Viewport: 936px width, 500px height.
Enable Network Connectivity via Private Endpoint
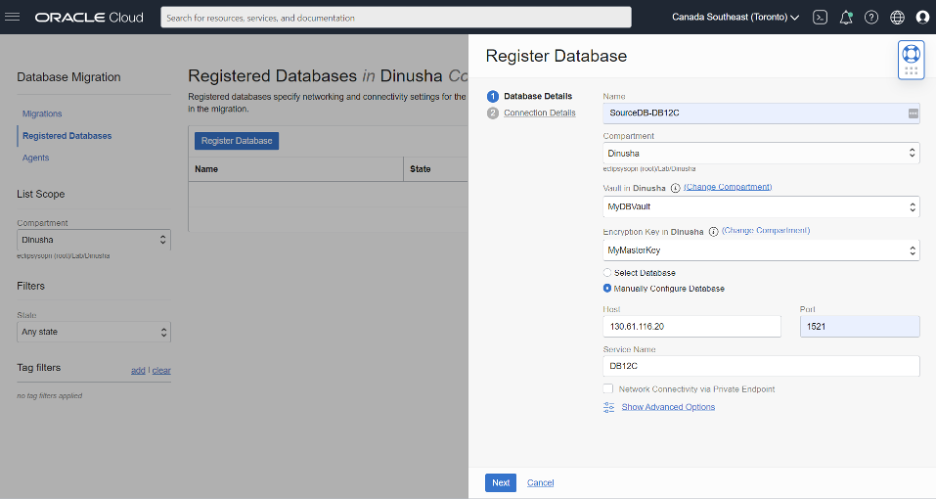pos(608,389)
